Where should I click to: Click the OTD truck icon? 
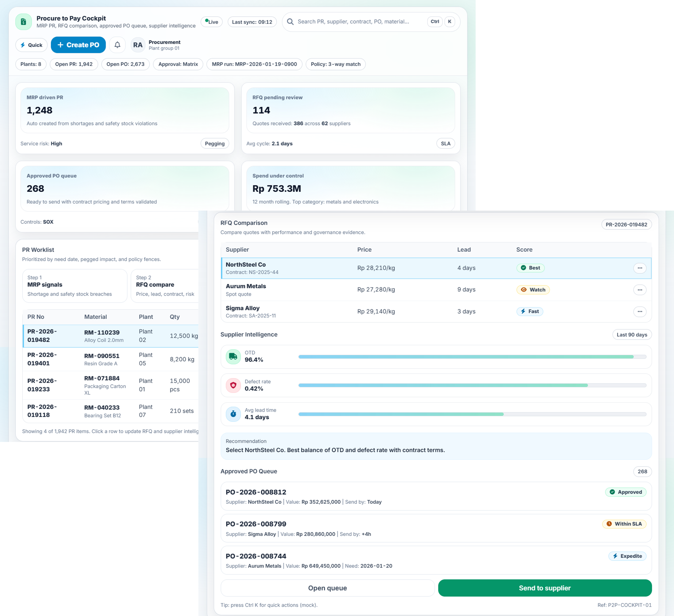click(233, 356)
